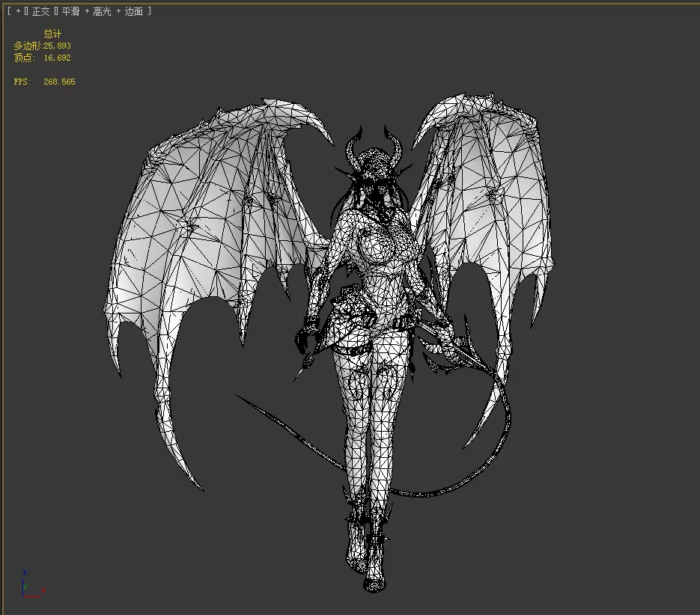
Task: Click the '多边形' polygon count value 25,893
Action: [57, 46]
